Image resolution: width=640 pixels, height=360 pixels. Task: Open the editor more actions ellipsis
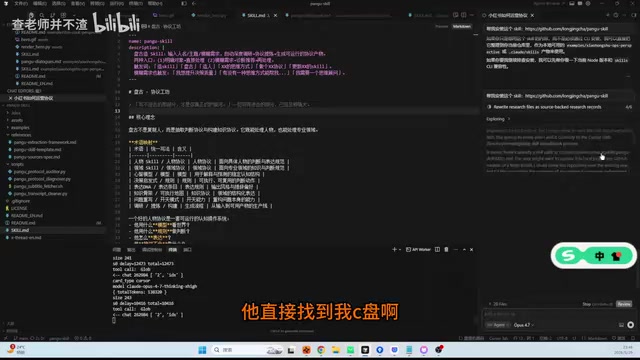click(472, 15)
